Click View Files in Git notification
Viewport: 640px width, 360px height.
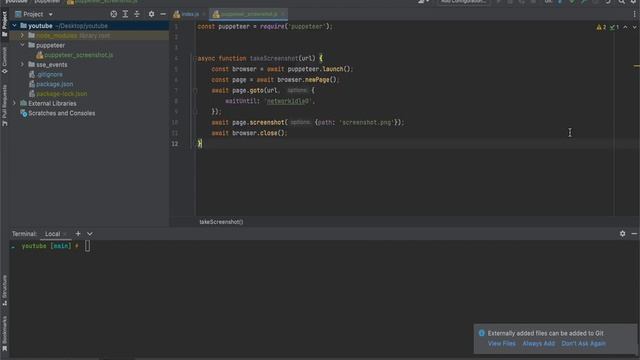point(502,344)
